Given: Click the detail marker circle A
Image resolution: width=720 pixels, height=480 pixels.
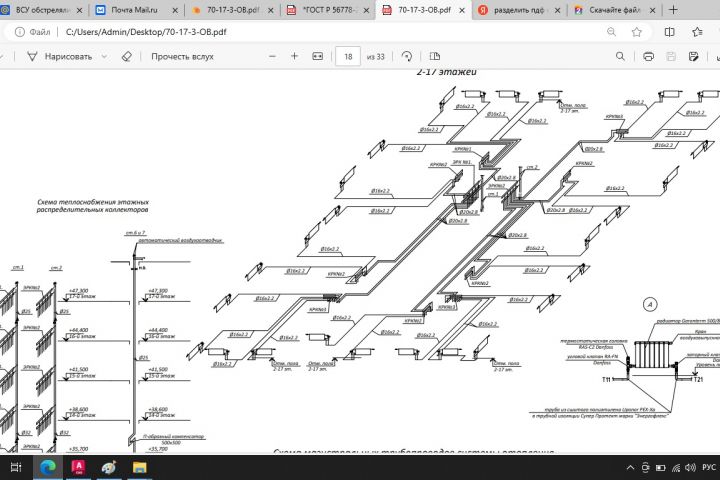Looking at the screenshot, I should click(650, 304).
